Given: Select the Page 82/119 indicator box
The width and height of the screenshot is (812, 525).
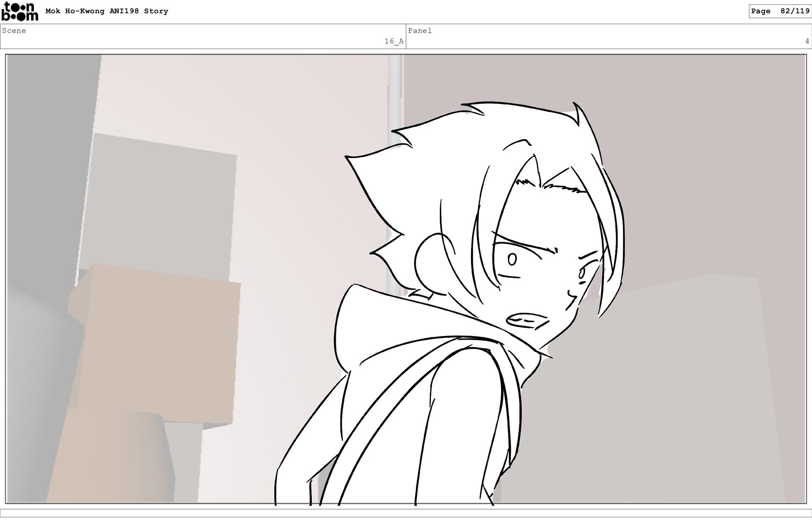Looking at the screenshot, I should click(779, 11).
